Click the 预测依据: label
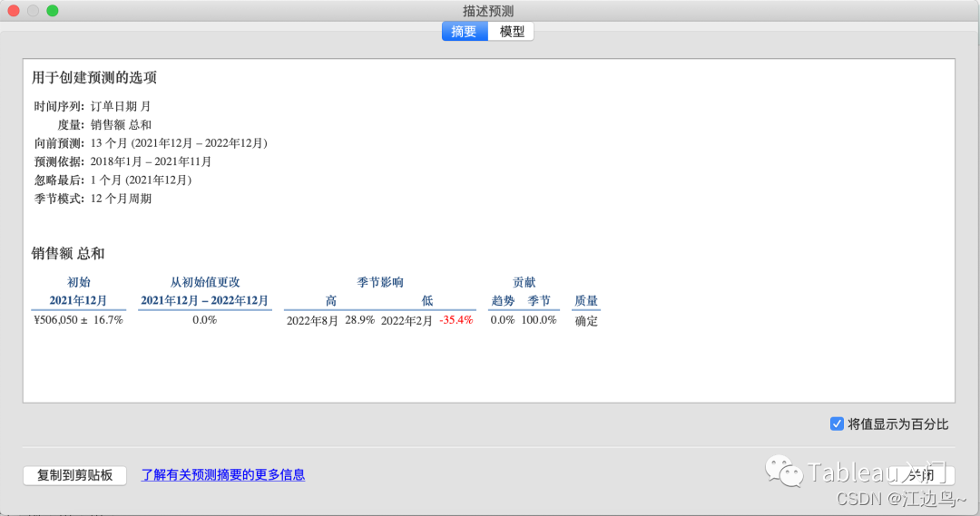This screenshot has width=980, height=516. [x=59, y=161]
